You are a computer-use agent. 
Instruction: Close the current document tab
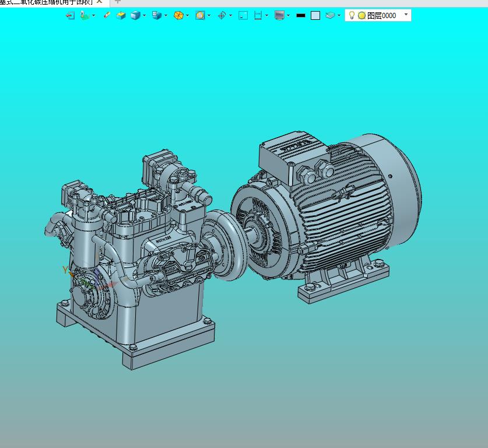(x=100, y=2)
